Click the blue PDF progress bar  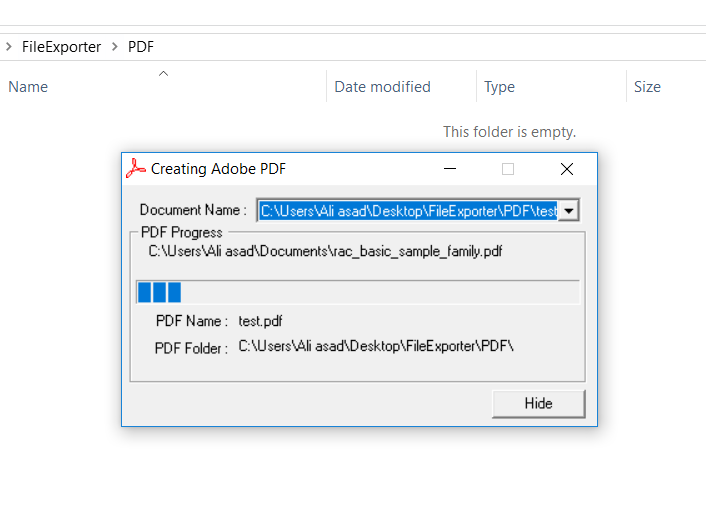[x=358, y=292]
